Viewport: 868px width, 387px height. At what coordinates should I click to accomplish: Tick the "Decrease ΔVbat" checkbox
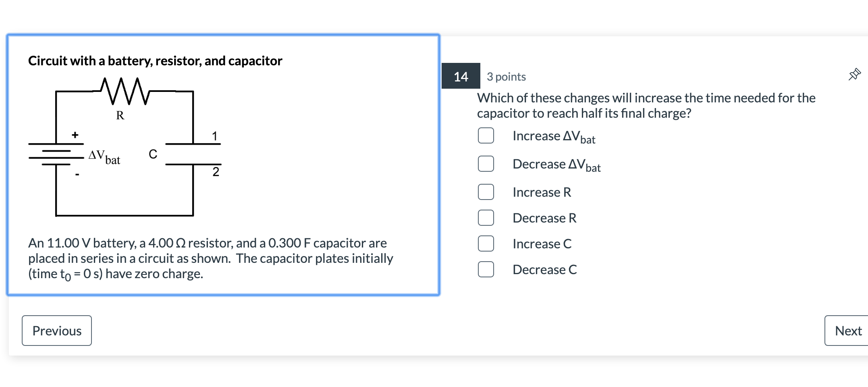coord(486,164)
